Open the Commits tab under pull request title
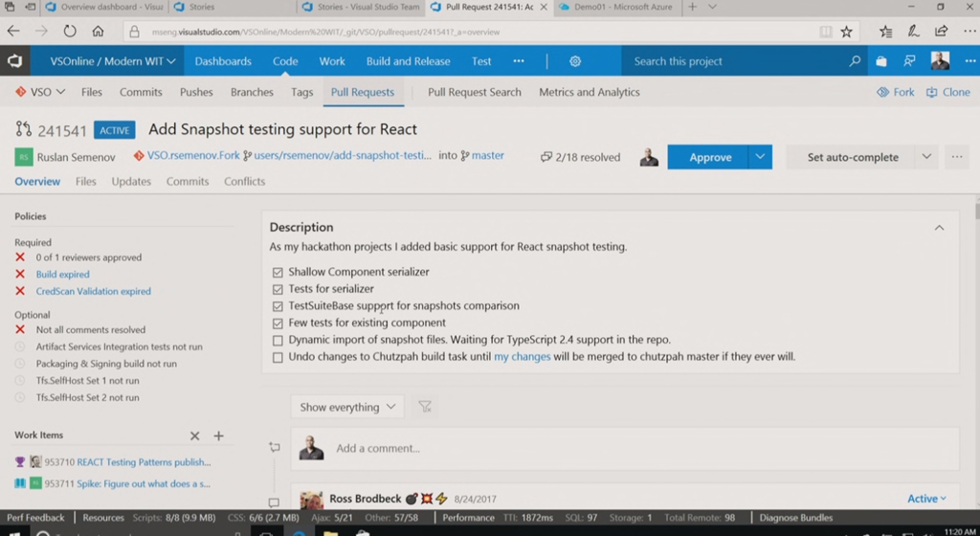 tap(188, 181)
